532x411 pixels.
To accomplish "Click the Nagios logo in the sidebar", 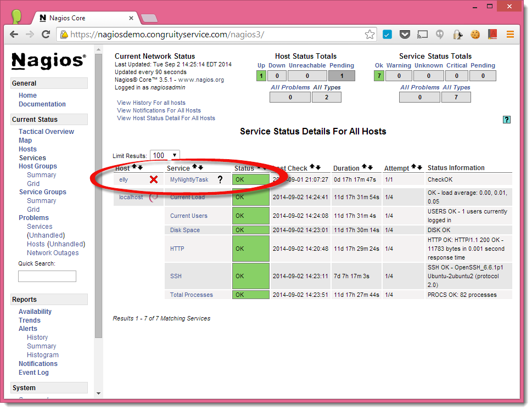I will (x=49, y=61).
